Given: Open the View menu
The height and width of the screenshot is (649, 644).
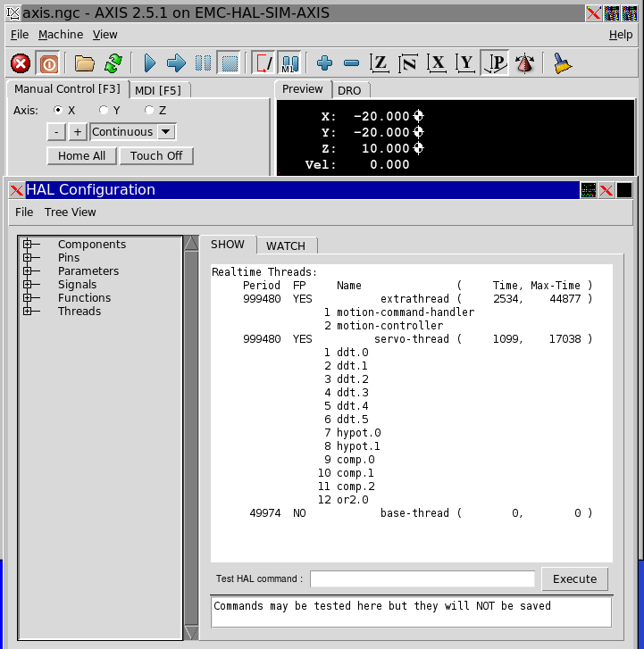Looking at the screenshot, I should pyautogui.click(x=105, y=35).
